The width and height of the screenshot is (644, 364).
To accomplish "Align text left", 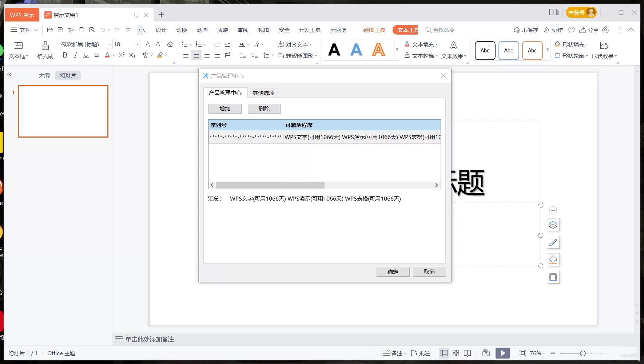I will pos(186,55).
